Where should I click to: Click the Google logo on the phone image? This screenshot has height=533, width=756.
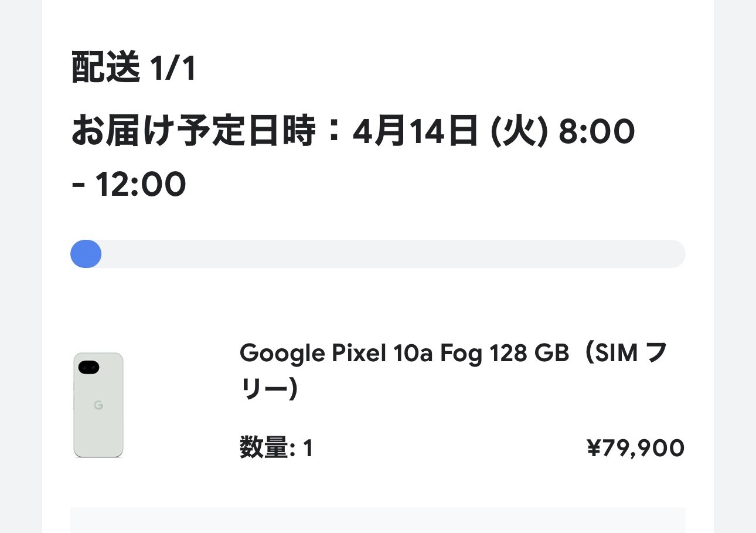(x=98, y=406)
